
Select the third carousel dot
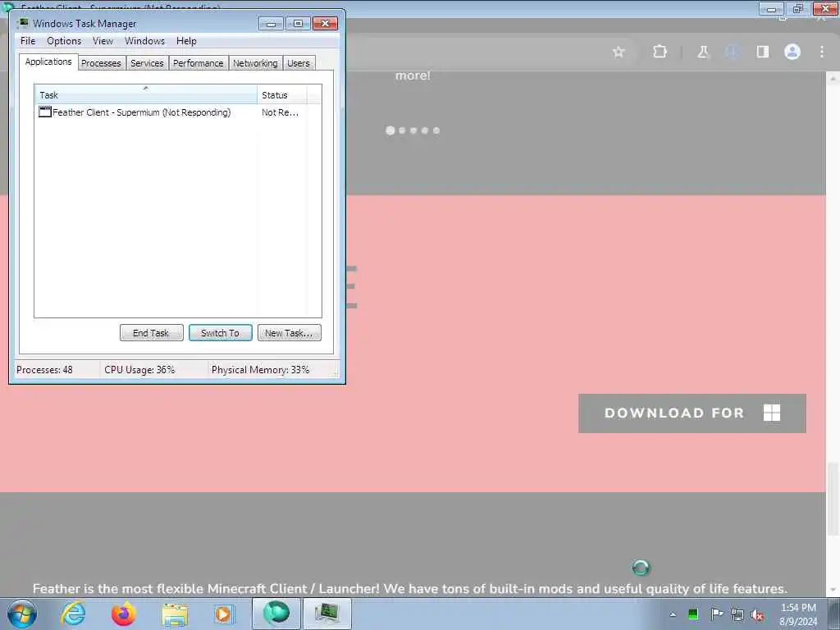(x=413, y=130)
